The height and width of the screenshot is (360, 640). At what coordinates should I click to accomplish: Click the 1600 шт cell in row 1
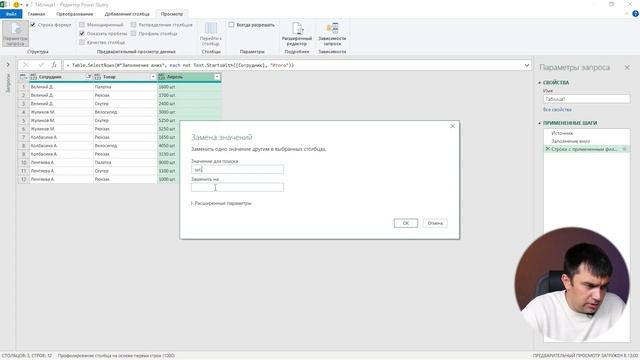click(x=189, y=87)
